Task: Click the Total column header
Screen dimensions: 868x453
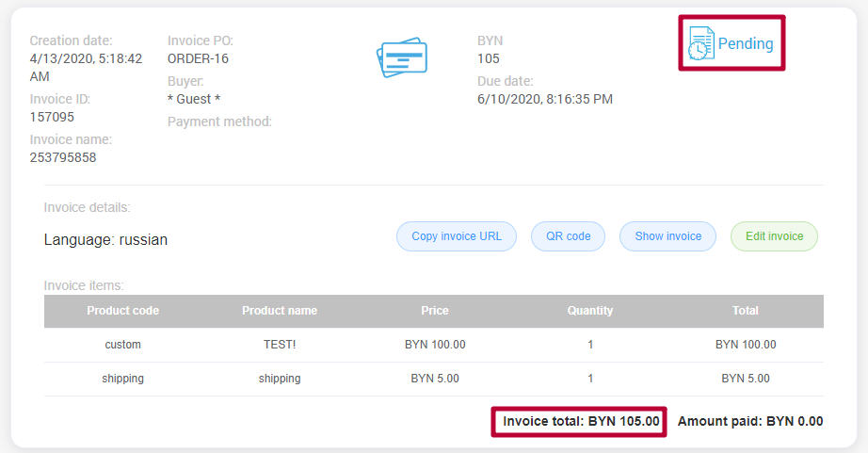Action: pyautogui.click(x=746, y=311)
